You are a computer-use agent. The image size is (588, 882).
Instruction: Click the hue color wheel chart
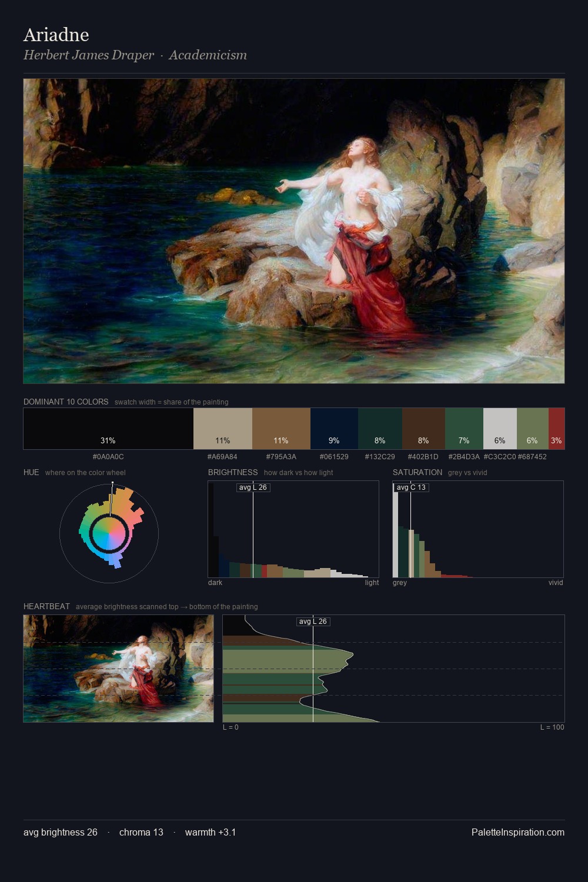109,533
